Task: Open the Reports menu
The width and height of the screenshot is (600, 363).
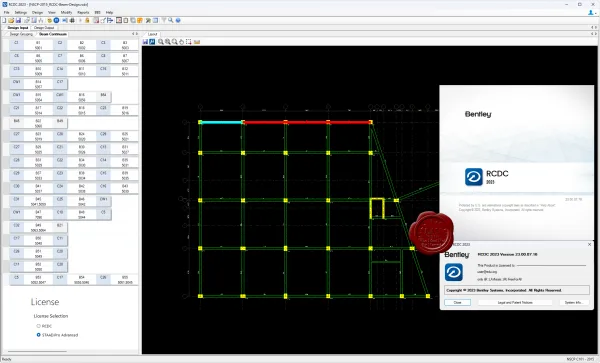Action: (x=83, y=13)
